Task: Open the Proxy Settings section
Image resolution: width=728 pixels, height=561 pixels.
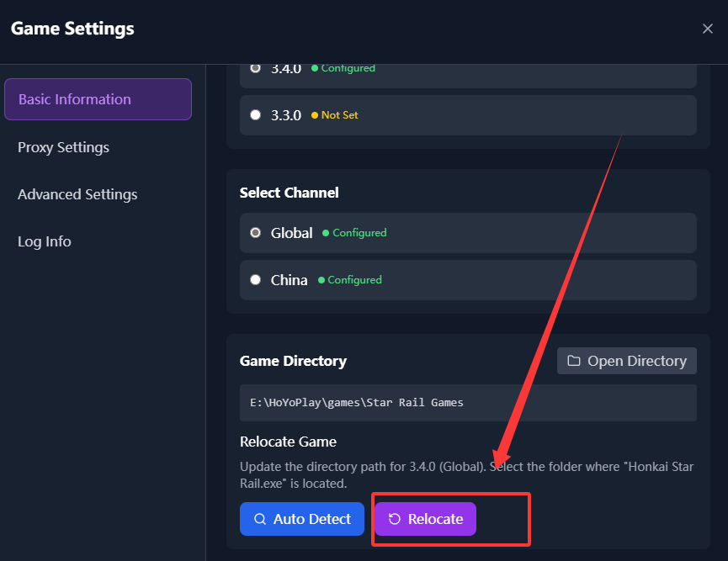Action: [x=64, y=147]
